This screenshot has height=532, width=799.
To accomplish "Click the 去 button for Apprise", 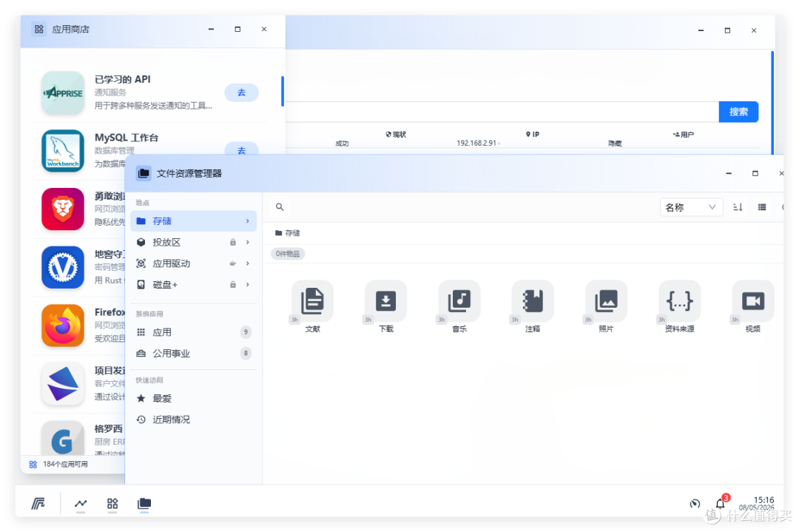I will [241, 92].
